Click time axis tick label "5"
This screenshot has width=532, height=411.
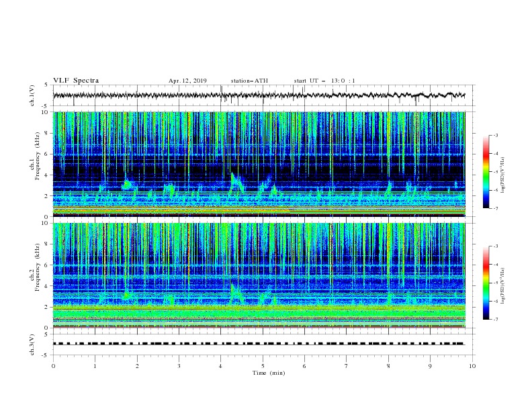pos(263,366)
